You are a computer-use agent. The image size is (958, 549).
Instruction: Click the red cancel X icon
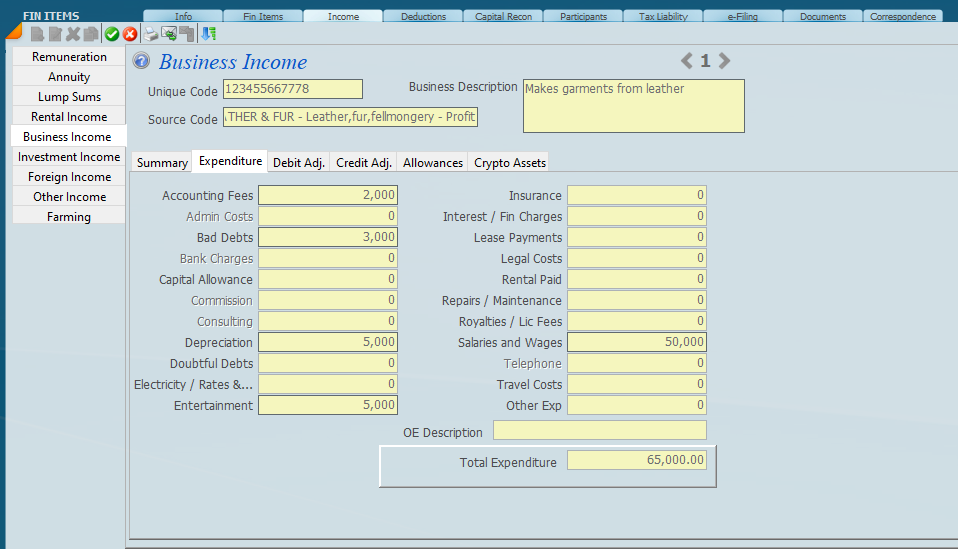tap(130, 34)
